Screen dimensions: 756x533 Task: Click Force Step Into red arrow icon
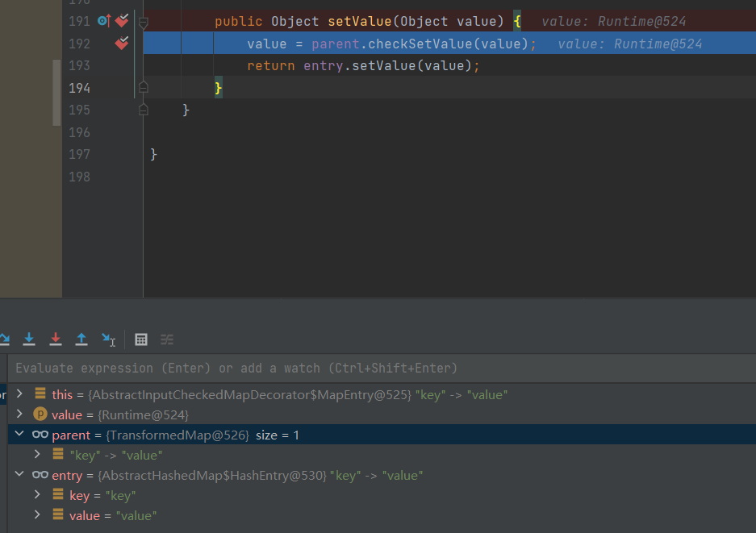pos(56,339)
